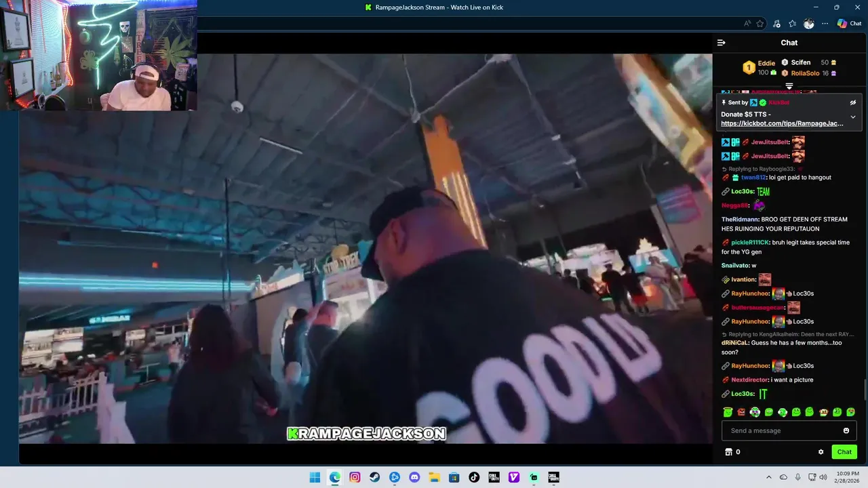
Task: Select the angry red emote
Action: pyautogui.click(x=741, y=412)
